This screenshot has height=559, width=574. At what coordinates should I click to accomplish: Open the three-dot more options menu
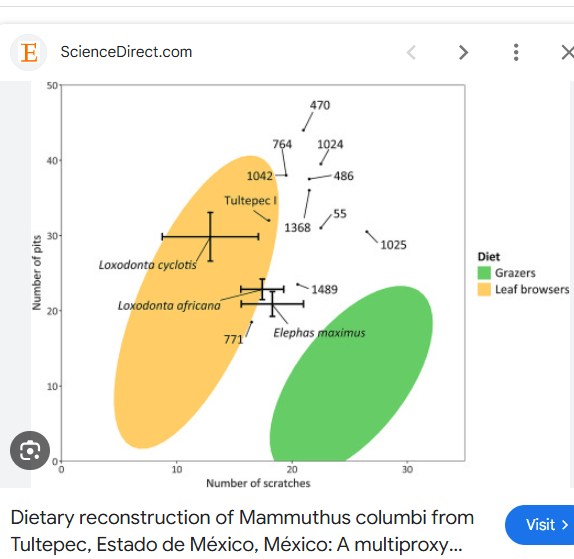[x=516, y=52]
